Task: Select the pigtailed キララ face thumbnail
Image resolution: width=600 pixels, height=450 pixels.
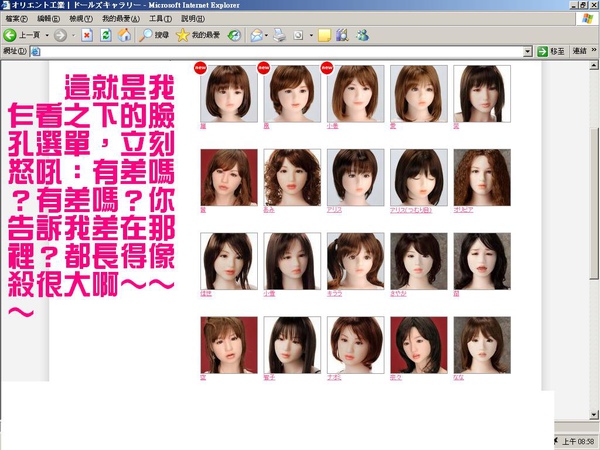Action: click(355, 261)
